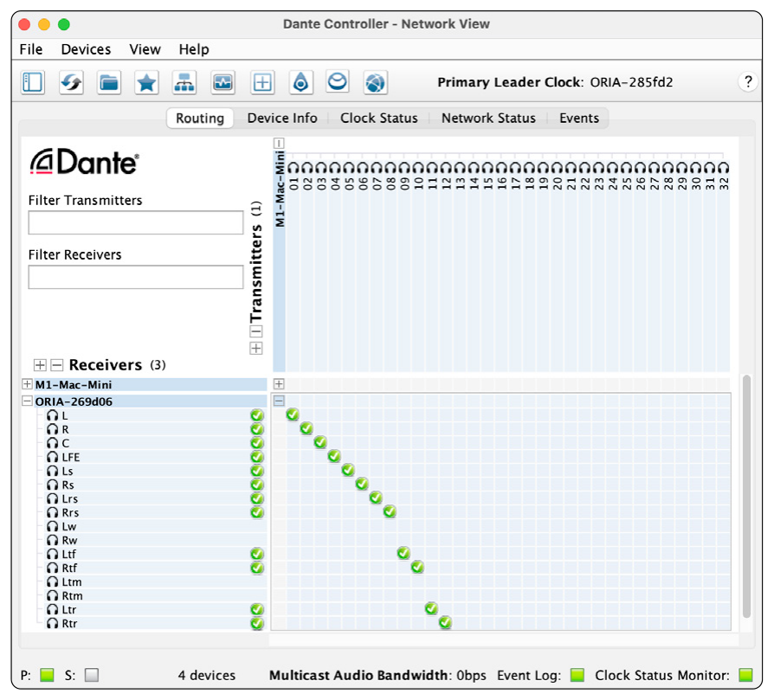Screen dimensions: 774x700
Task: Click the plus-box Device View icon
Action: (x=262, y=82)
